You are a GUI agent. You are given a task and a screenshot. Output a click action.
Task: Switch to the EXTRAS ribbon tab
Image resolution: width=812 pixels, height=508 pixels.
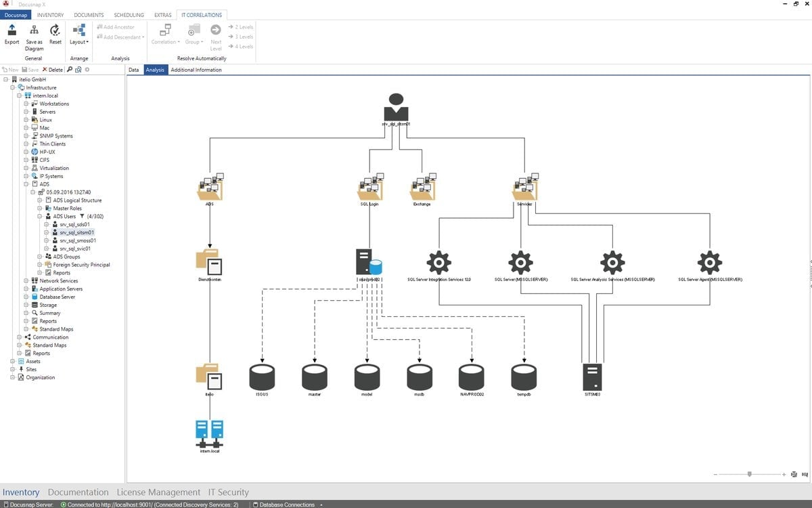click(162, 15)
